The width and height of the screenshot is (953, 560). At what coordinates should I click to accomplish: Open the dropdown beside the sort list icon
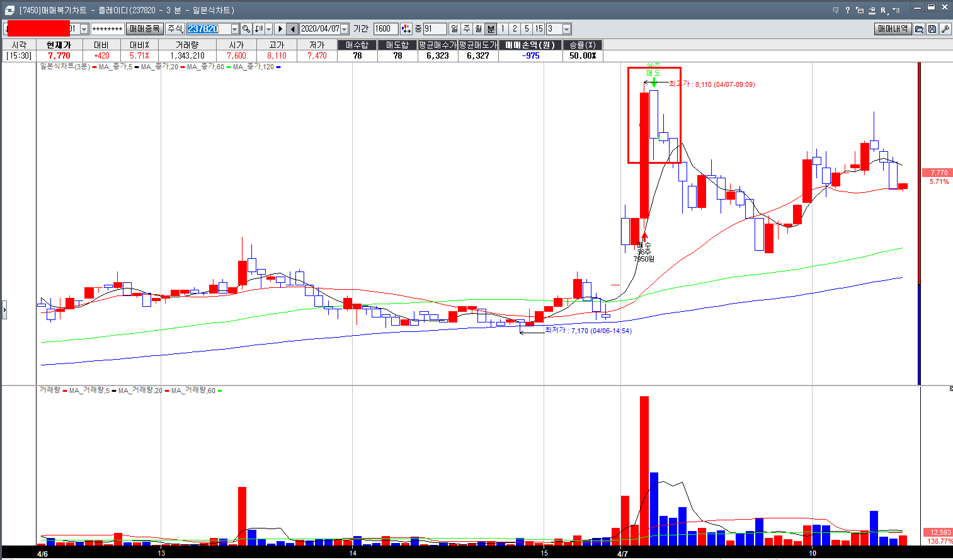[269, 29]
